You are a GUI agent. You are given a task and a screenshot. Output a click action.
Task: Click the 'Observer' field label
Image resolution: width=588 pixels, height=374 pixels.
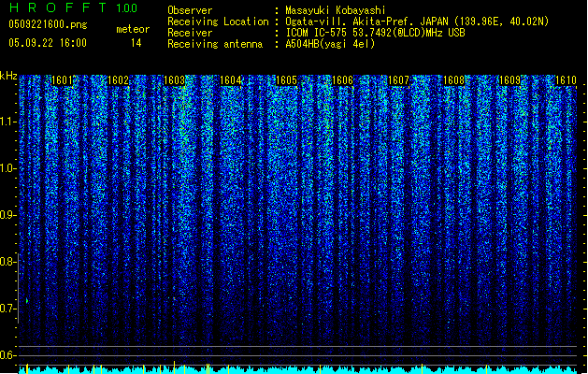[x=190, y=10]
